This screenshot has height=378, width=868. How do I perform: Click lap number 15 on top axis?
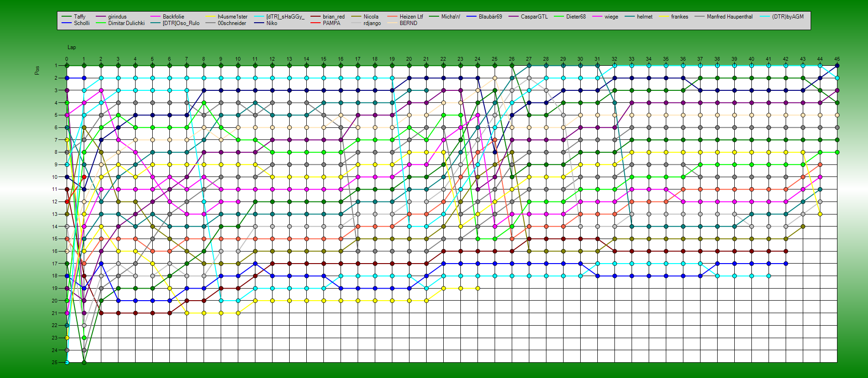click(323, 59)
